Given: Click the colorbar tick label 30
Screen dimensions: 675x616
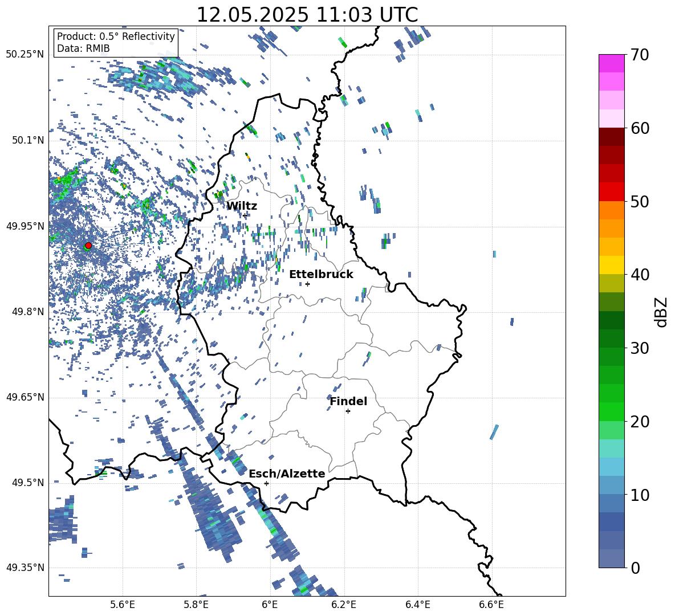Looking at the screenshot, I should point(640,348).
